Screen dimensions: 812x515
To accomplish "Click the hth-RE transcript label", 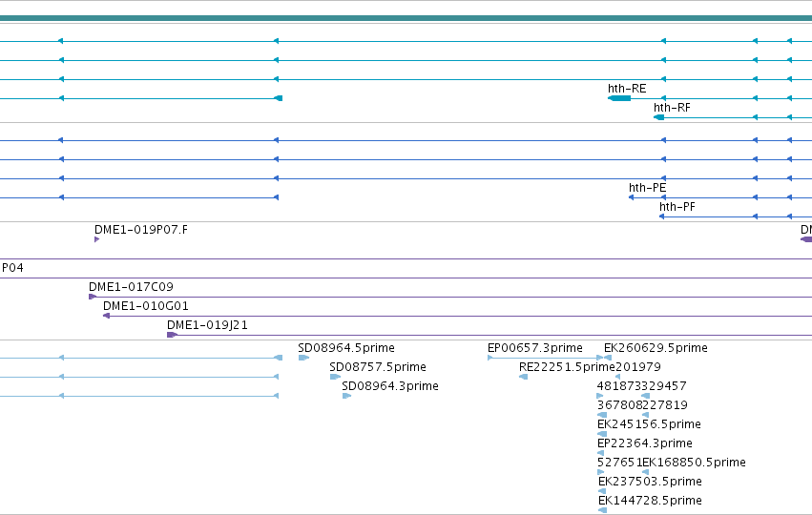I will coord(627,89).
